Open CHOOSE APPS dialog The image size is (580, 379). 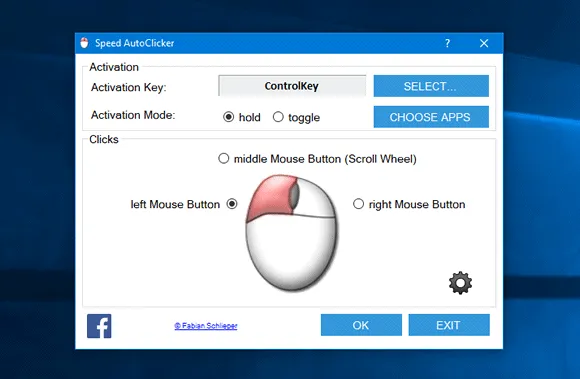[431, 117]
